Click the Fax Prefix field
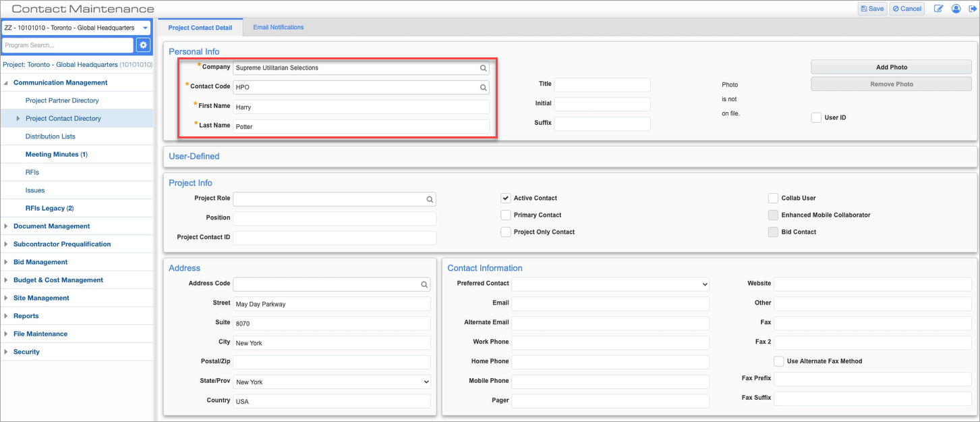Screen dimensions: 980x422 click(x=873, y=379)
